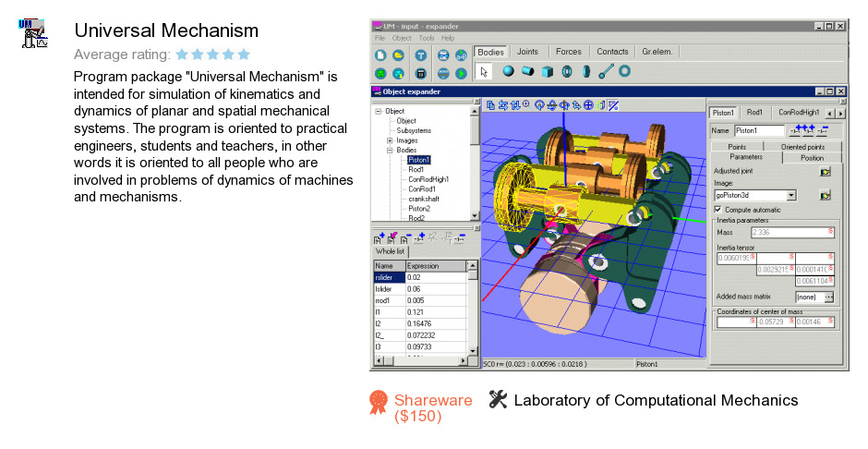The height and width of the screenshot is (449, 868).
Task: Select Piston2 in the tree
Action: 419,209
